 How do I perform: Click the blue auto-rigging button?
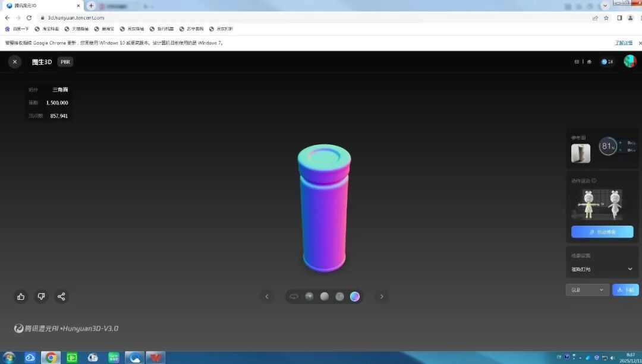point(602,232)
